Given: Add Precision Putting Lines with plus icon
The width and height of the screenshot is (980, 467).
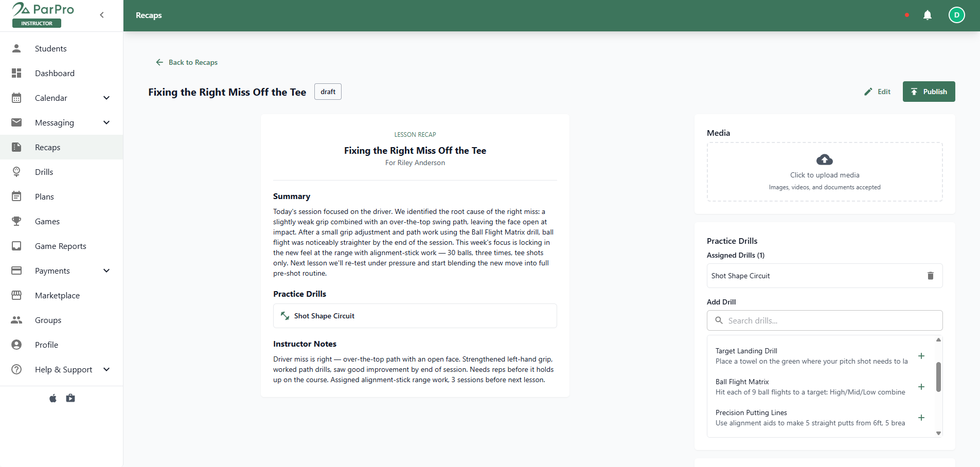Looking at the screenshot, I should pos(921,418).
